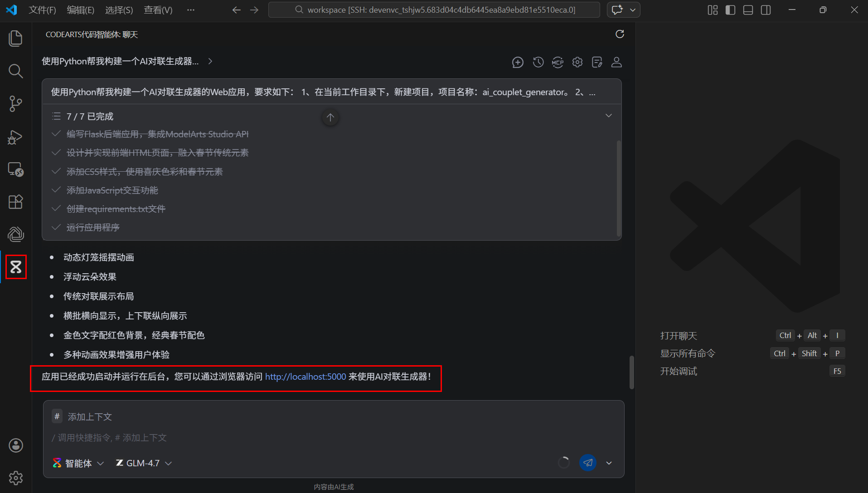Click the 开始调试 shortcut hint

coord(679,371)
